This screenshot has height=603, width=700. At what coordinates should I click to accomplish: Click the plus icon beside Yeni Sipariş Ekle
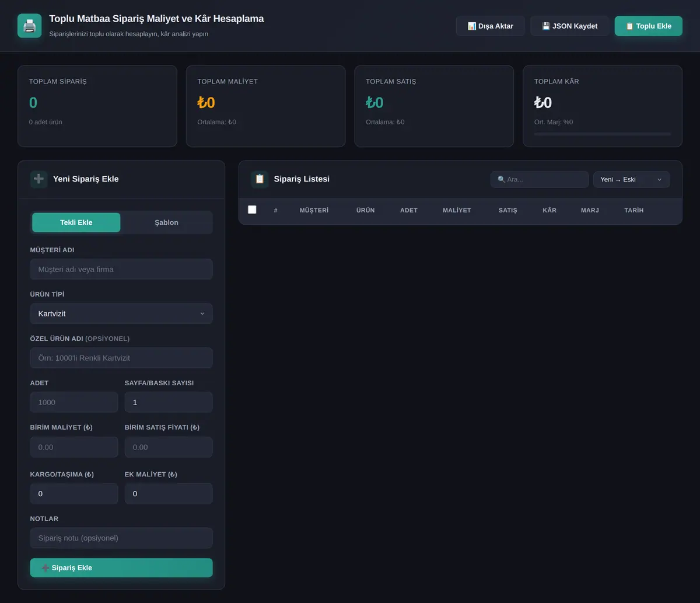(39, 179)
